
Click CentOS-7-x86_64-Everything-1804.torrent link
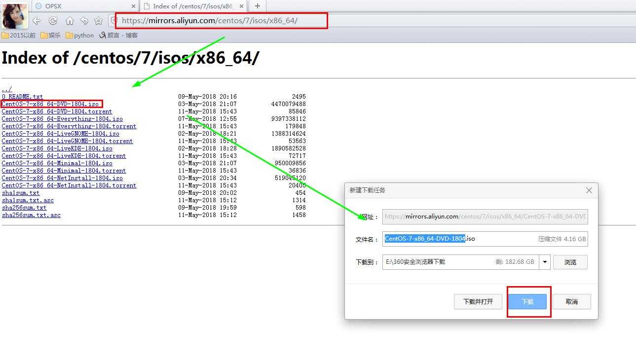[69, 126]
